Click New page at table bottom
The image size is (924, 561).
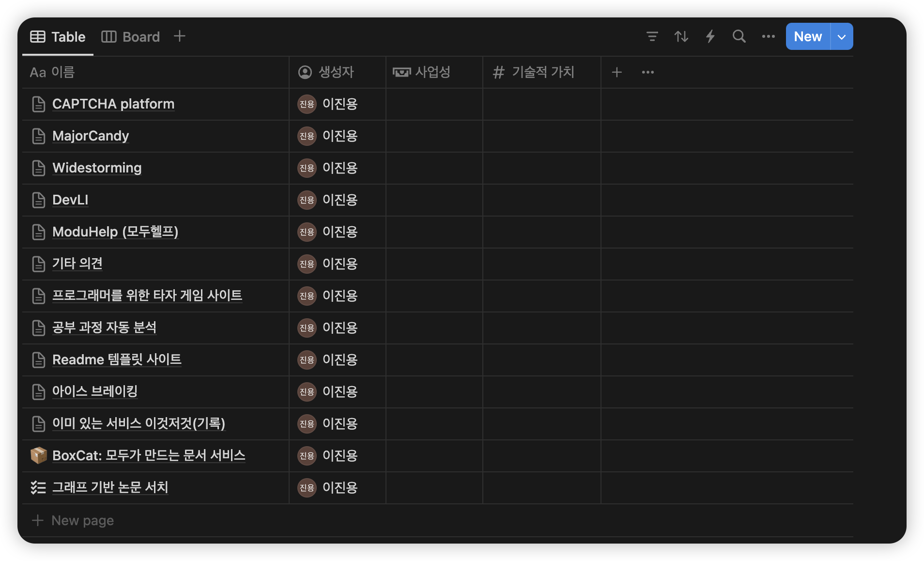(82, 520)
